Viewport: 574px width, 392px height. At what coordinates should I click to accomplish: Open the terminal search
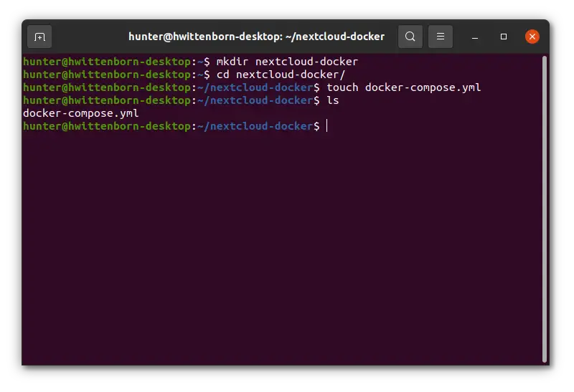[410, 37]
